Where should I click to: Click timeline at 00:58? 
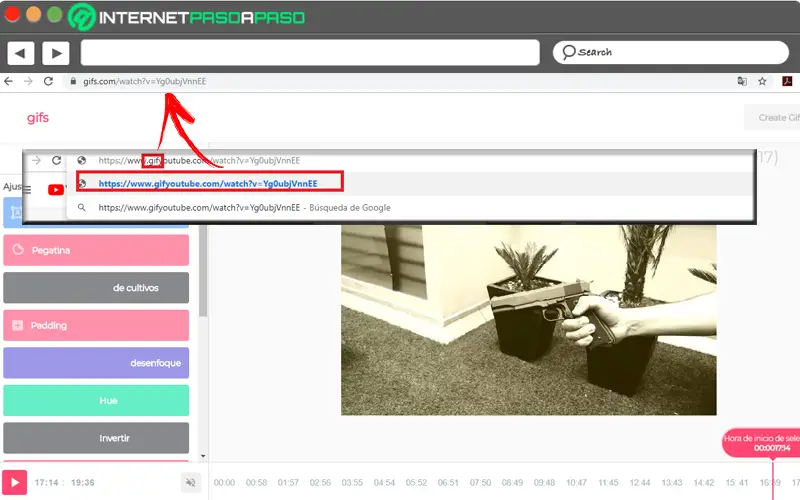pyautogui.click(x=256, y=483)
